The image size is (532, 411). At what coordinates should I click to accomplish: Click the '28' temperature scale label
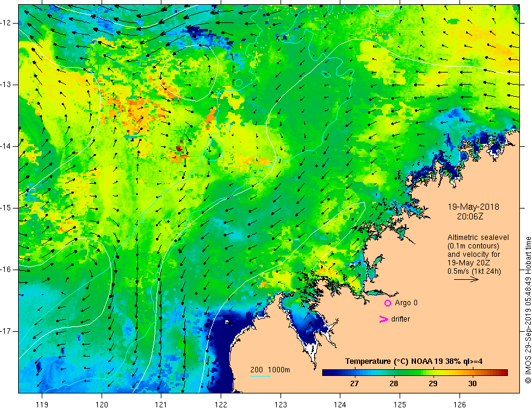[x=394, y=384]
